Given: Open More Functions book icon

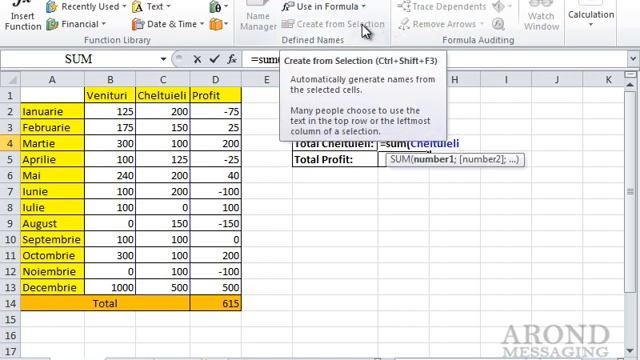Looking at the screenshot, I should (x=218, y=24).
